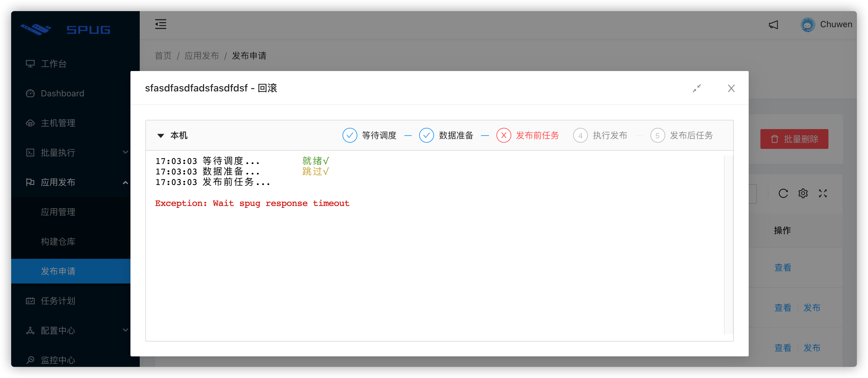Click the 监控中心 icon in sidebar
The width and height of the screenshot is (868, 378).
30,360
